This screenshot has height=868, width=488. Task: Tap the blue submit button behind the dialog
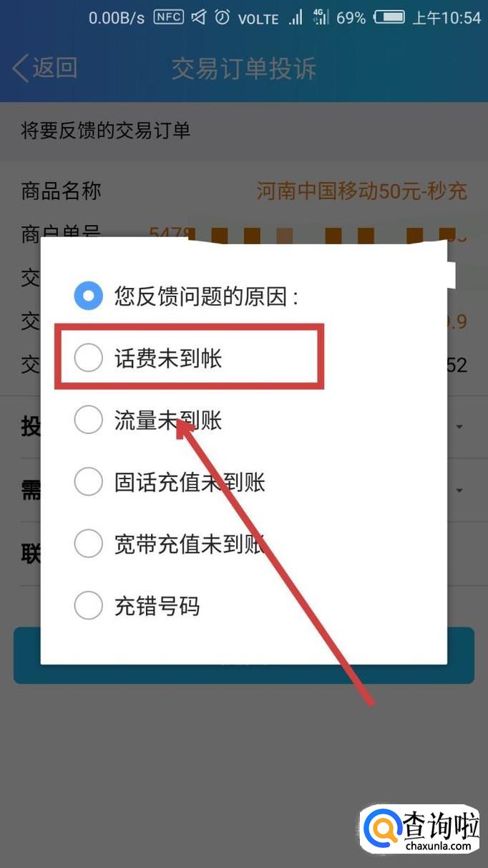(x=244, y=655)
